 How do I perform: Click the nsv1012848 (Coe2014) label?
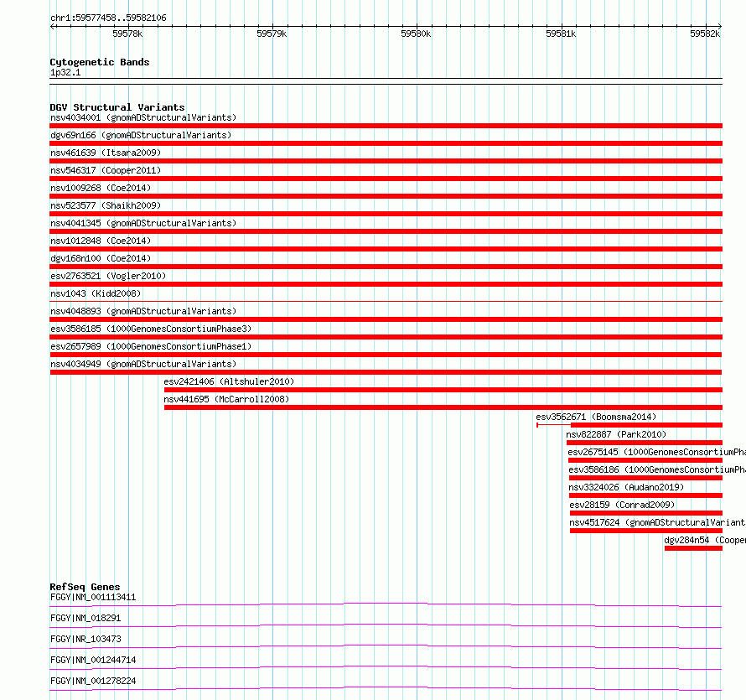pos(101,241)
